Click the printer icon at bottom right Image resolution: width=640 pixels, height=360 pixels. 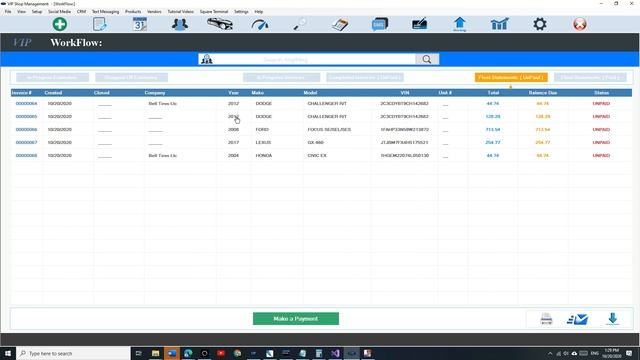[x=546, y=319]
